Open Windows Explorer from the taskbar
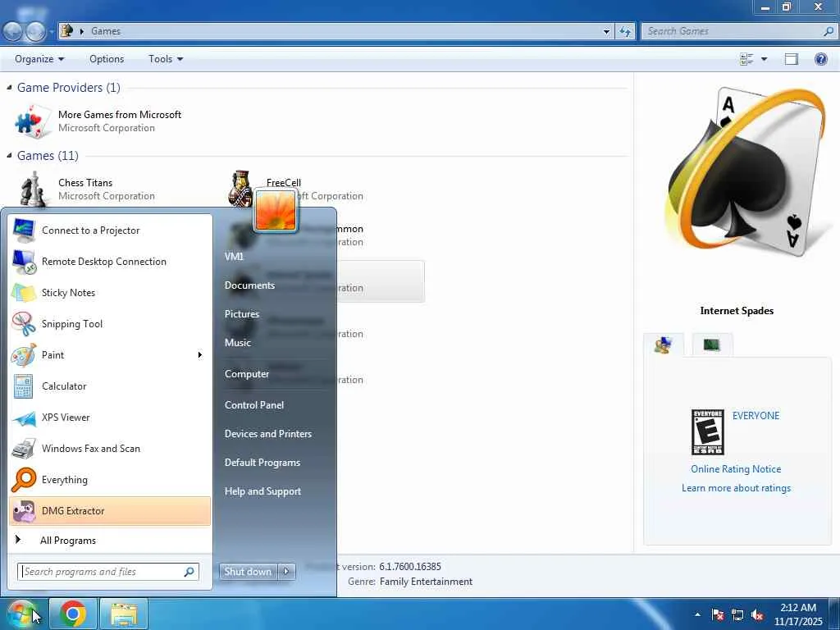Viewport: 840px width, 630px height. [x=124, y=614]
